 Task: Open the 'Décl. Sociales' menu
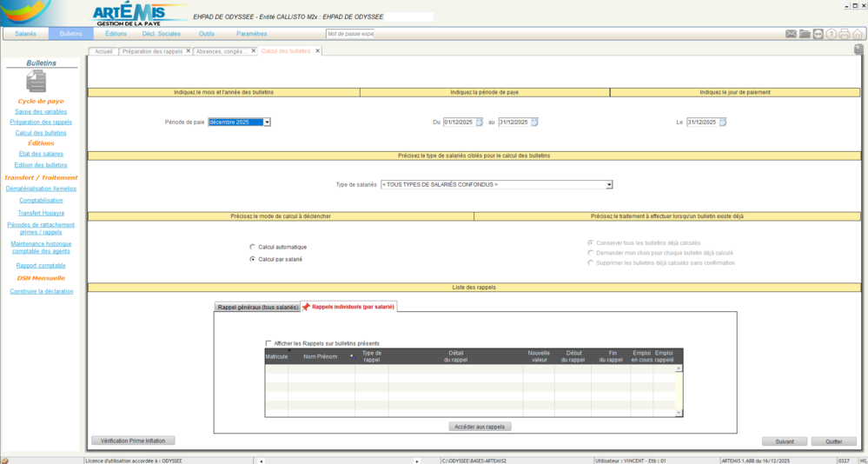coord(161,34)
